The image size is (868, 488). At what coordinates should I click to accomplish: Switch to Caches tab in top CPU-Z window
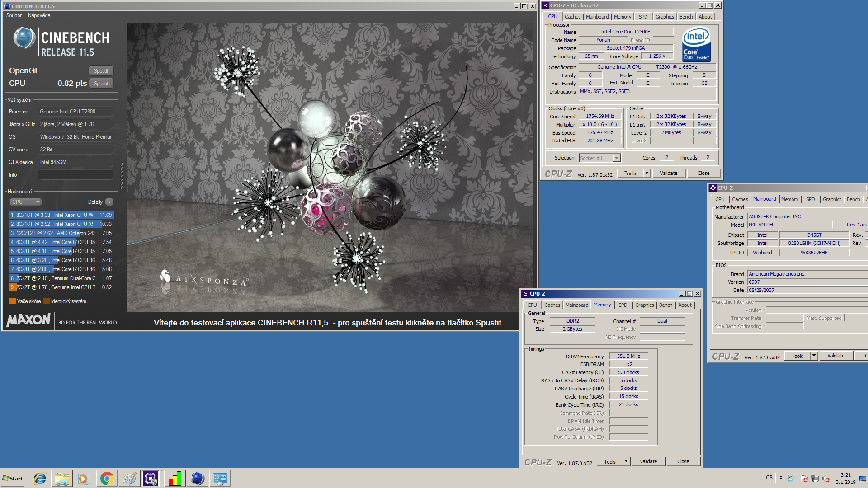pos(572,17)
